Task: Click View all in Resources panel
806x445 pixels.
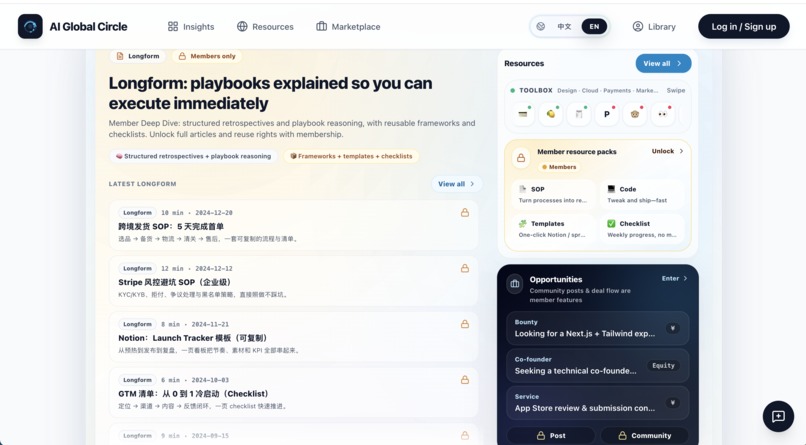Action: pos(663,64)
